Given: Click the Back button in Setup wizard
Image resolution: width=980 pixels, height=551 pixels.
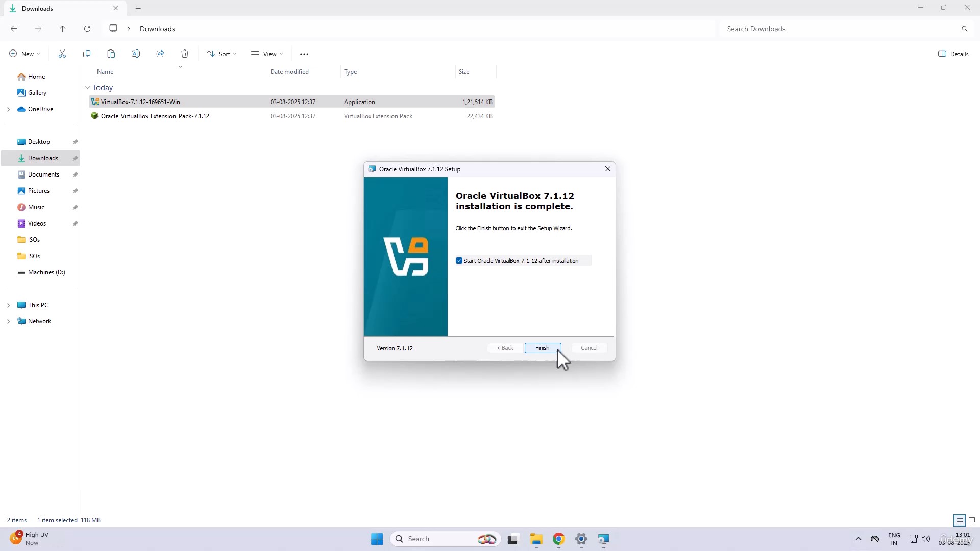Looking at the screenshot, I should click(505, 348).
